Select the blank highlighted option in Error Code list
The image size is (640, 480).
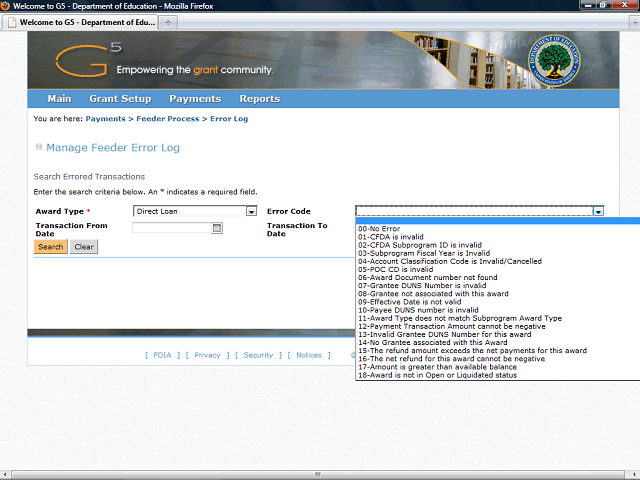click(498, 221)
